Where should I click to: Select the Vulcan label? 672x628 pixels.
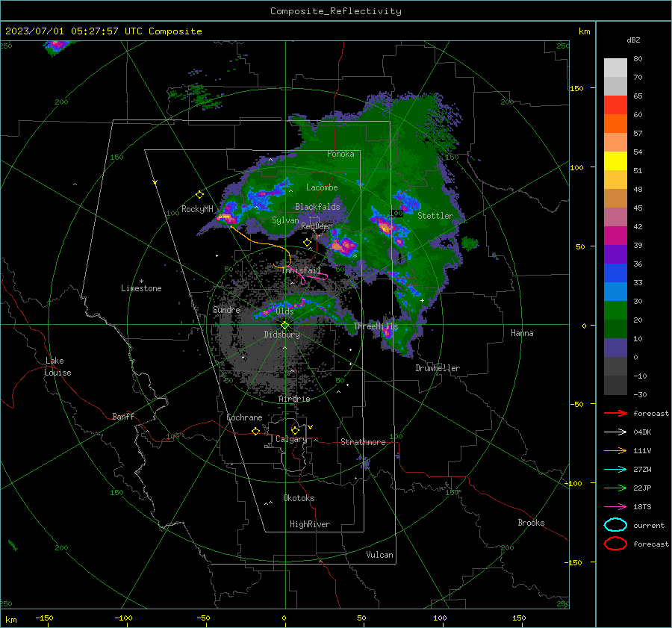(x=379, y=555)
